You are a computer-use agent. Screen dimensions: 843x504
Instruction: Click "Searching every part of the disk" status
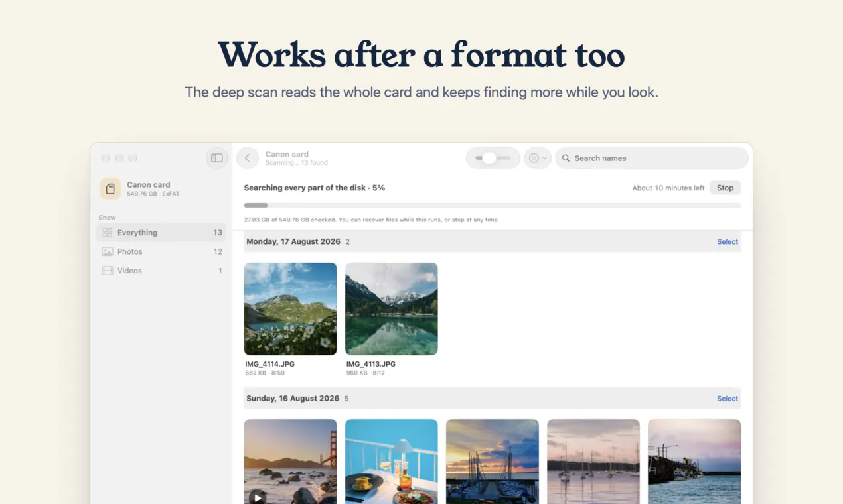305,188
